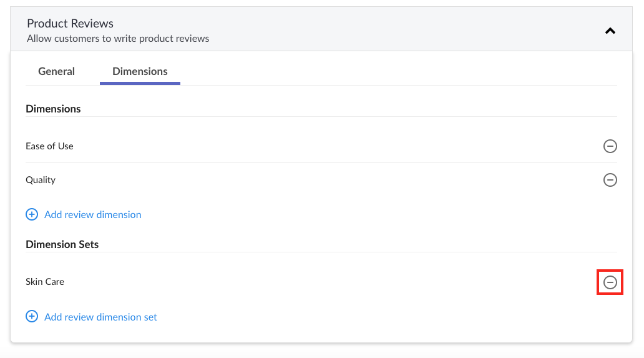Switch to the General tab
Screen dimensions: 644x358
[56, 71]
